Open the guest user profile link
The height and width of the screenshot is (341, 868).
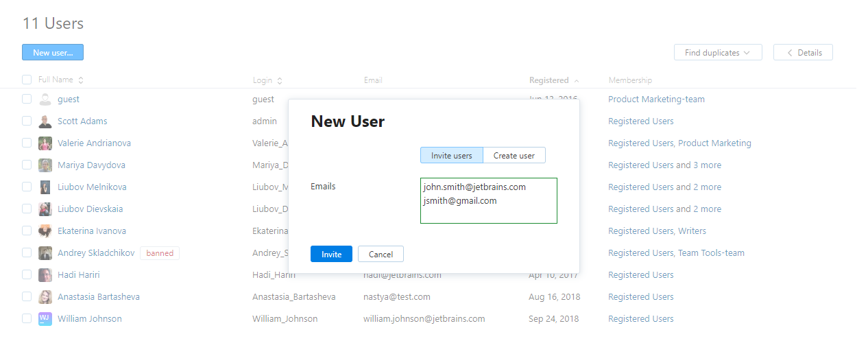click(x=69, y=99)
